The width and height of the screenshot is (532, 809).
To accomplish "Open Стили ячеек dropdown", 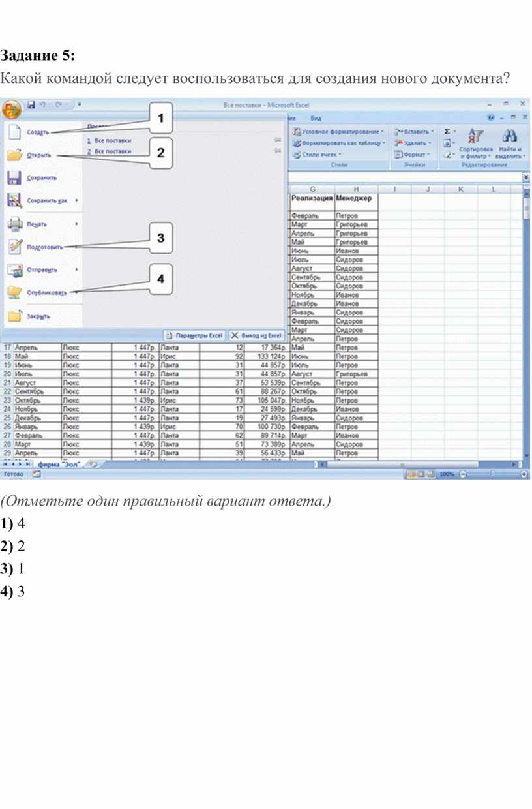I will 318,155.
